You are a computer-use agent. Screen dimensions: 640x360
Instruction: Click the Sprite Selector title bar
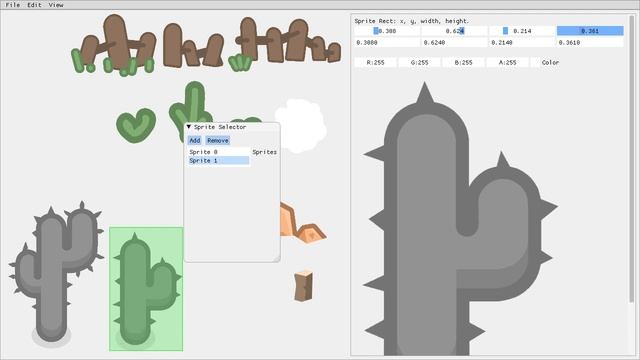point(232,127)
